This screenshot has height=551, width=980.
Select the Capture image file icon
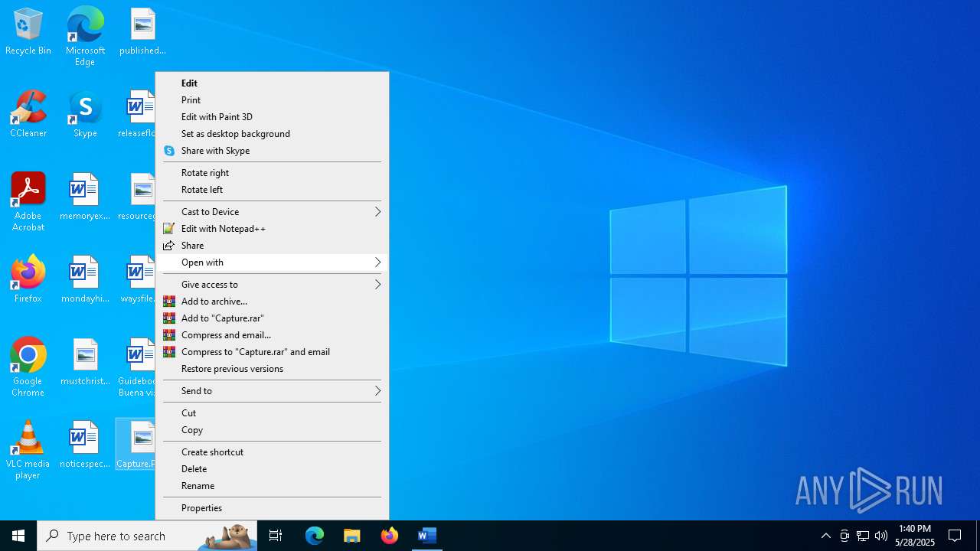pos(136,445)
